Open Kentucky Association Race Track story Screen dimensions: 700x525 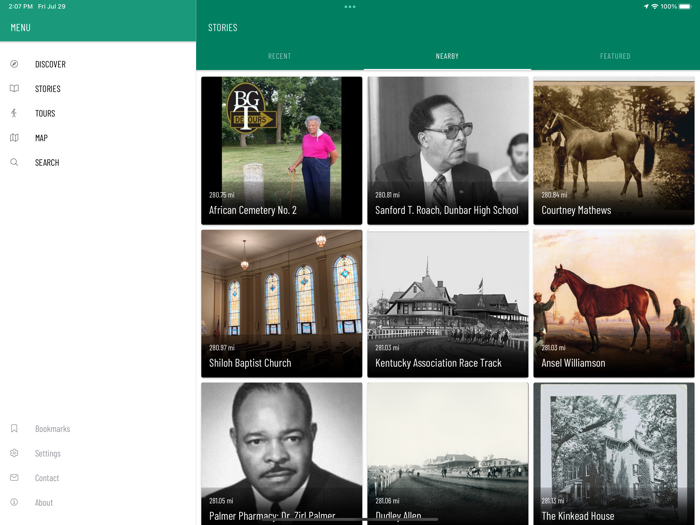[x=448, y=304]
